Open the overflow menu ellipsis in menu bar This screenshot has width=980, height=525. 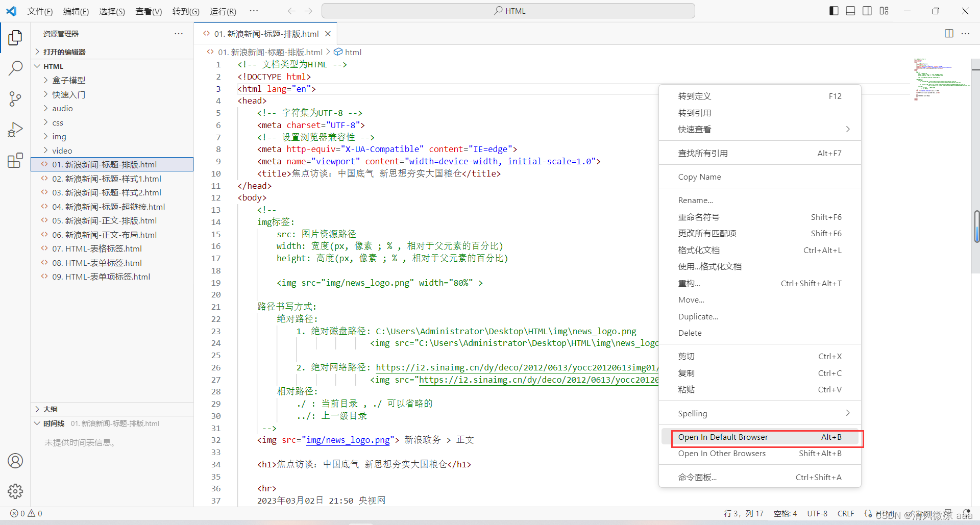254,11
